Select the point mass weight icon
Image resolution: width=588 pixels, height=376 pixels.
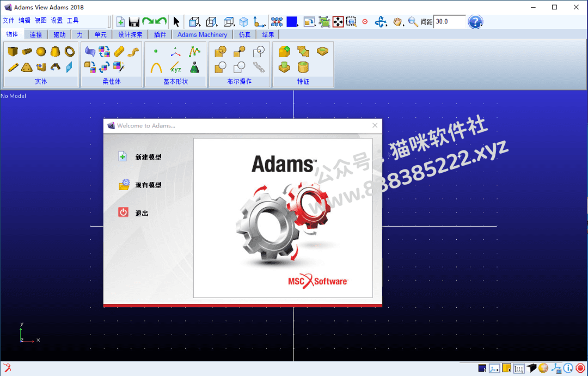(194, 68)
